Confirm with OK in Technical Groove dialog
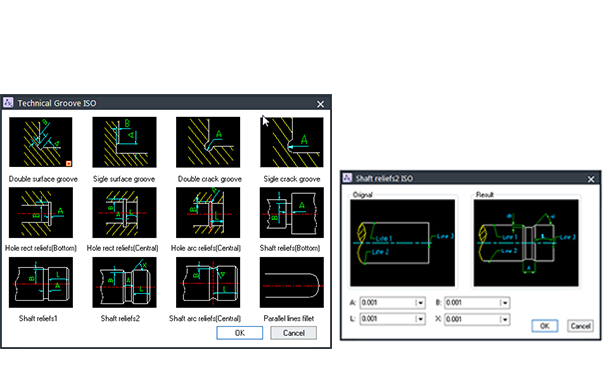The height and width of the screenshot is (366, 603). [x=240, y=333]
